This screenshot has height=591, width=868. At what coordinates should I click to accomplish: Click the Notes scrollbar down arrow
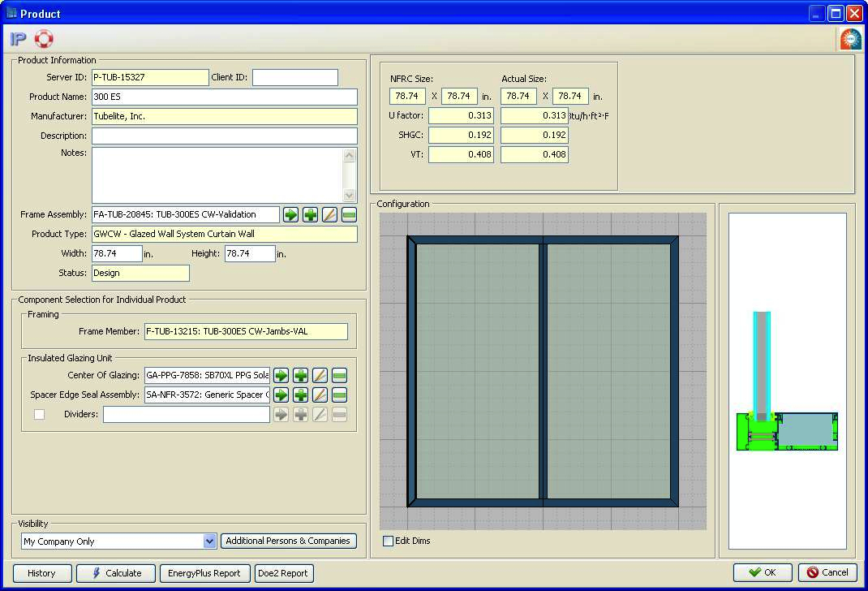tap(350, 196)
